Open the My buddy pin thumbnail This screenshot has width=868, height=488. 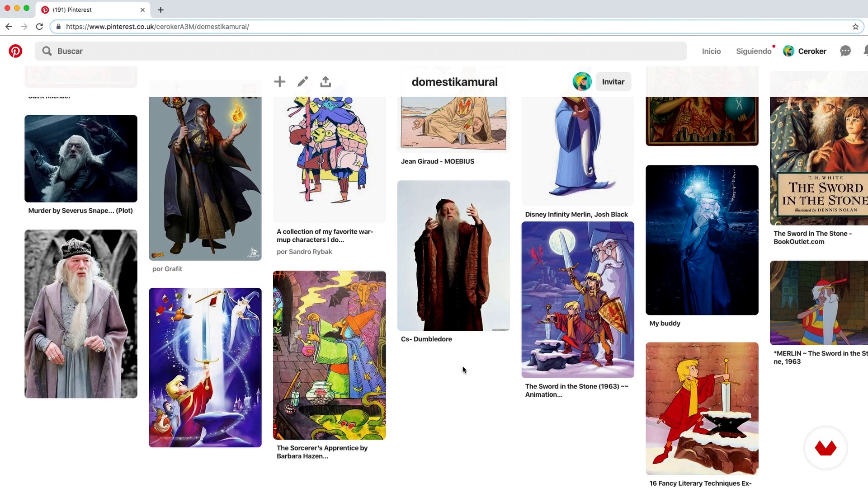[x=702, y=240]
